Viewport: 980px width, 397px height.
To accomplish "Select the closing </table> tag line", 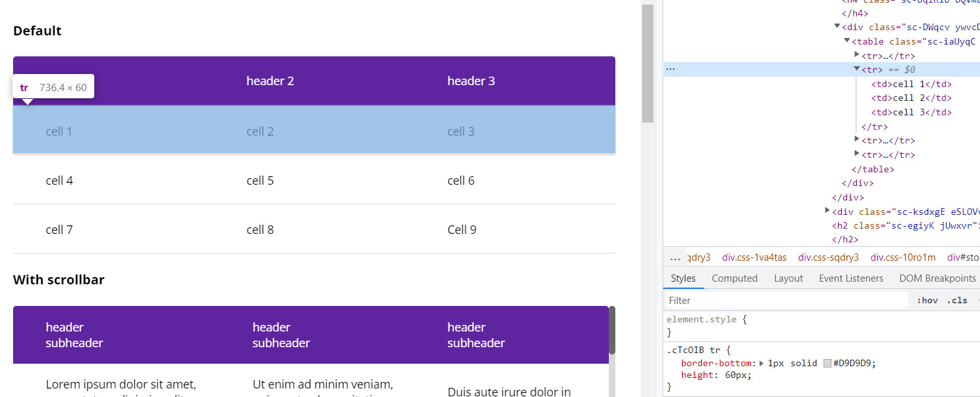I will [x=873, y=169].
